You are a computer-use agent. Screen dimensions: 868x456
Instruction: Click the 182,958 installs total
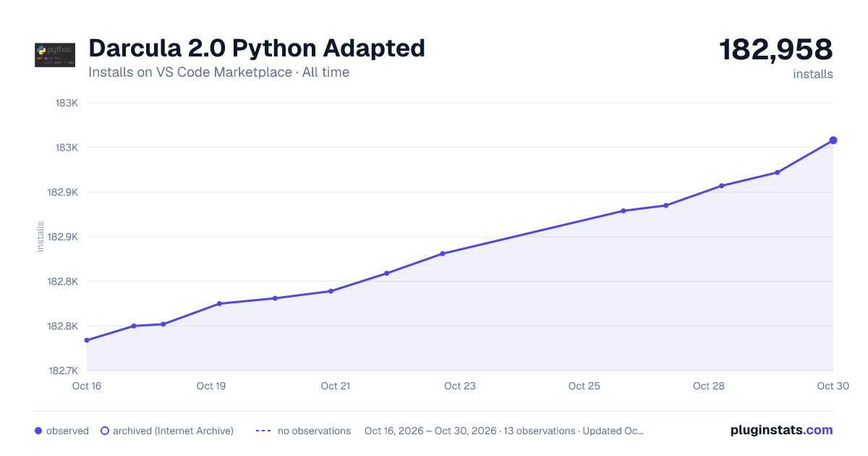[776, 50]
